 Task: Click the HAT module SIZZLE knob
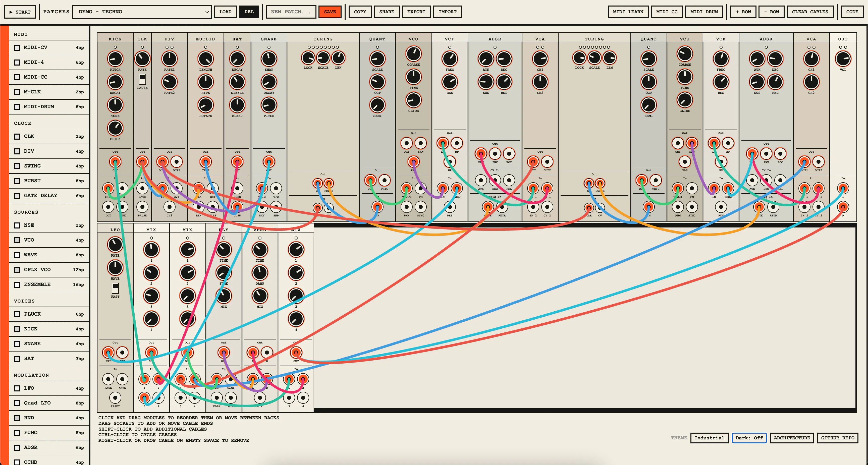(x=237, y=82)
